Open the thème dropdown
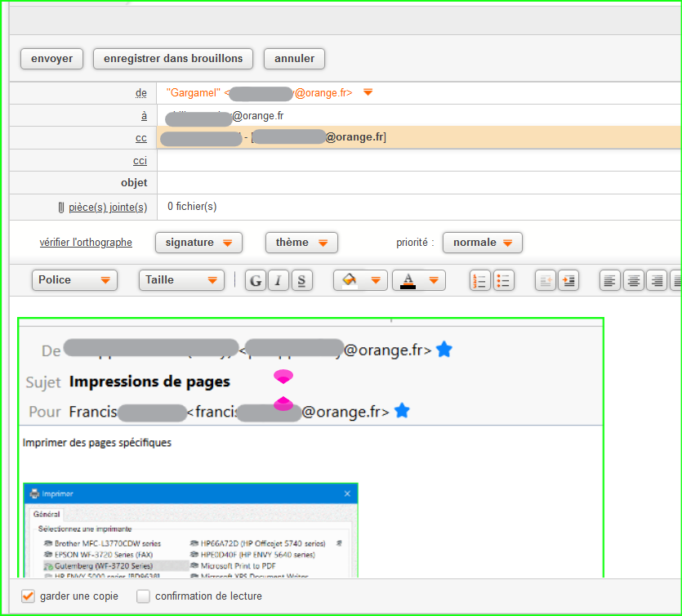Viewport: 682px width, 616px height. coord(301,243)
